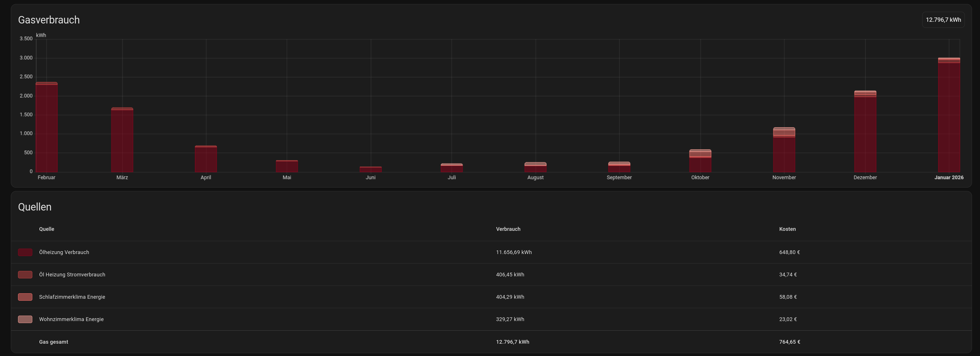The width and height of the screenshot is (980, 356).
Task: Select the November stacked bar
Action: (x=784, y=152)
